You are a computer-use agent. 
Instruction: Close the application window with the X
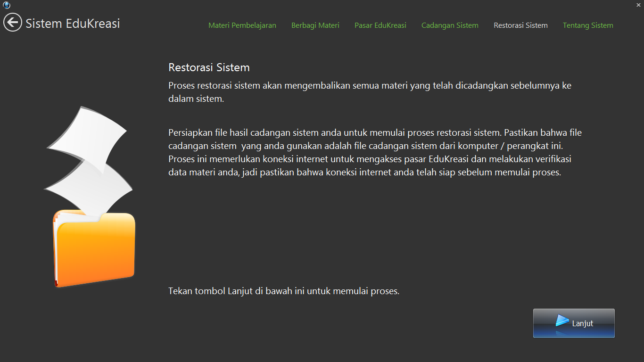638,4
